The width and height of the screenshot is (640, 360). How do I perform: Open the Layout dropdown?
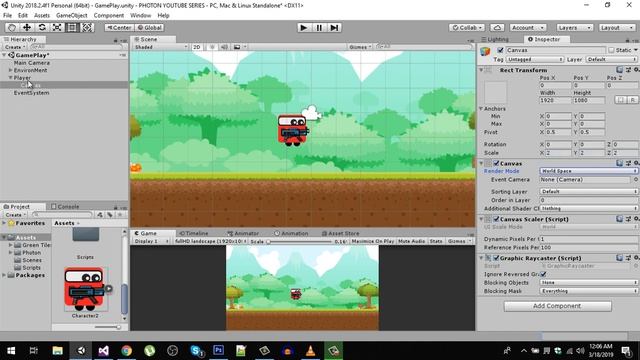[x=616, y=27]
